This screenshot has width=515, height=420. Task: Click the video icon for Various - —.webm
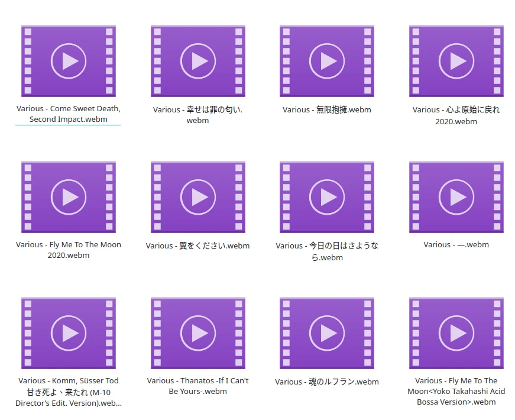[456, 196]
